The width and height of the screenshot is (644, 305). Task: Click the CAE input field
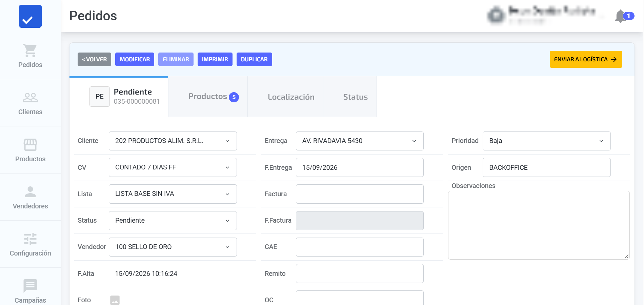[x=360, y=247]
